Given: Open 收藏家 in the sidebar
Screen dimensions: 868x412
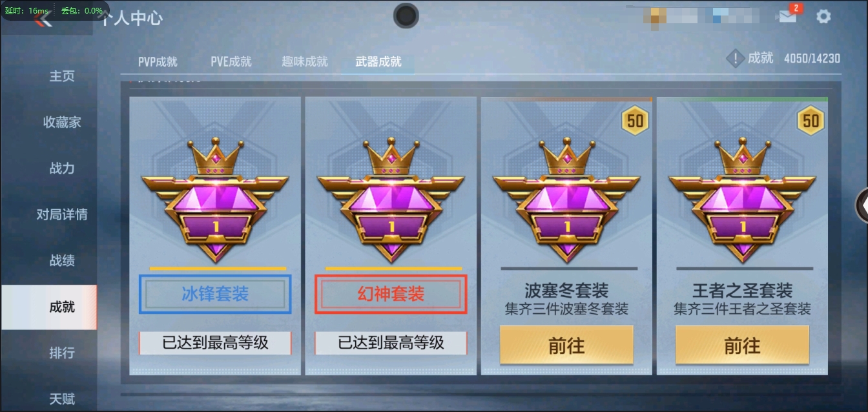Looking at the screenshot, I should 62,122.
